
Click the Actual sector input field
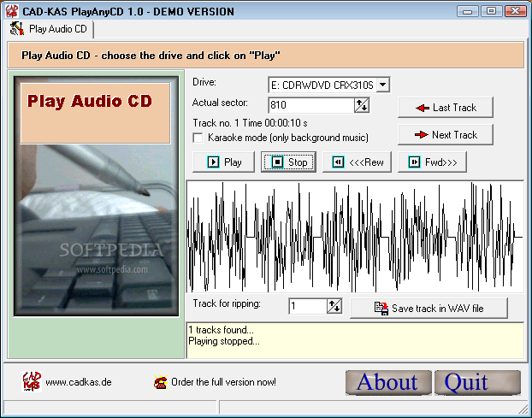pos(311,105)
